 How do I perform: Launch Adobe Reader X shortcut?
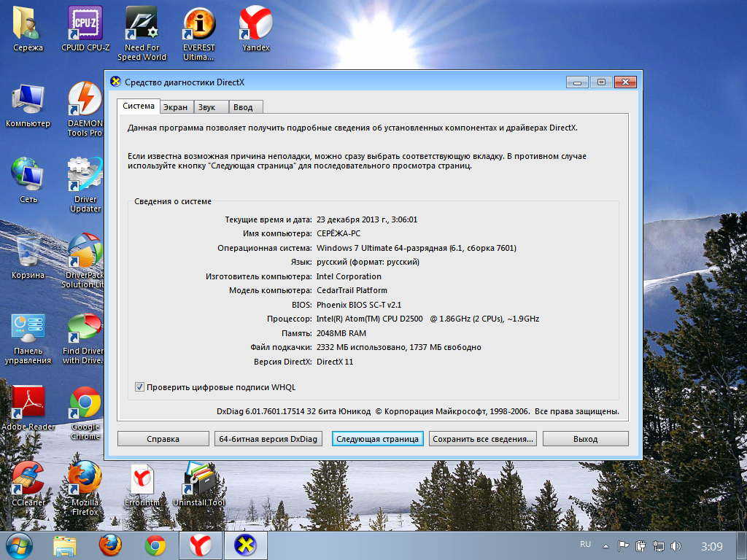tap(28, 413)
